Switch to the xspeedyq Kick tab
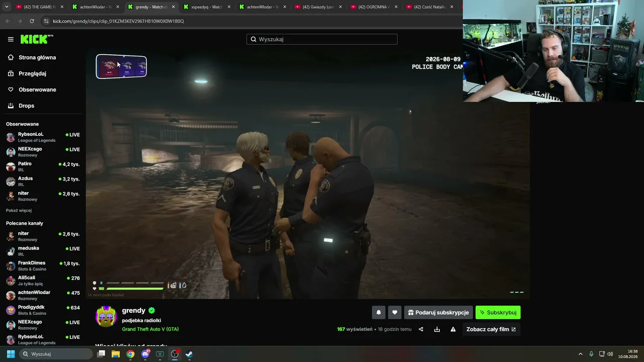 [206, 7]
